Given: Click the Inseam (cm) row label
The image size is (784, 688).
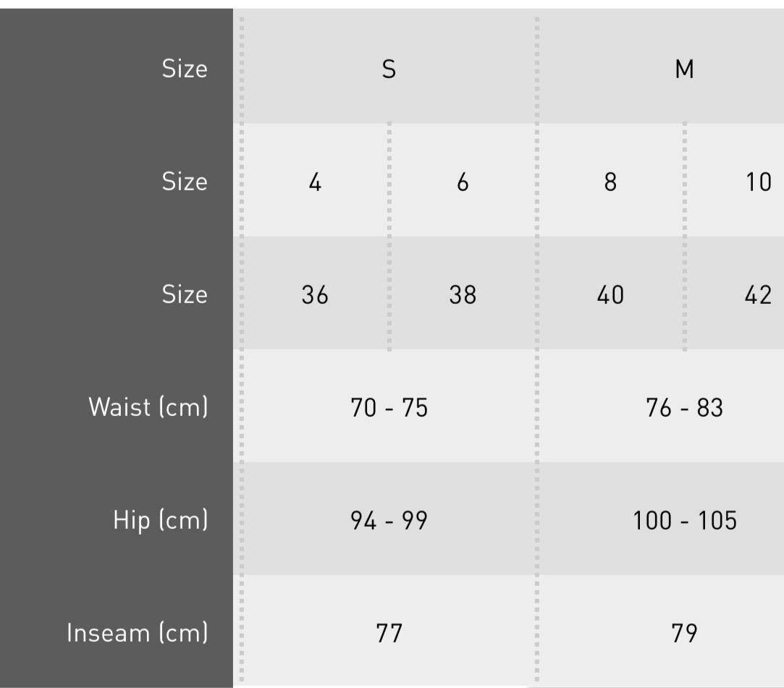Looking at the screenshot, I should pos(137,633).
